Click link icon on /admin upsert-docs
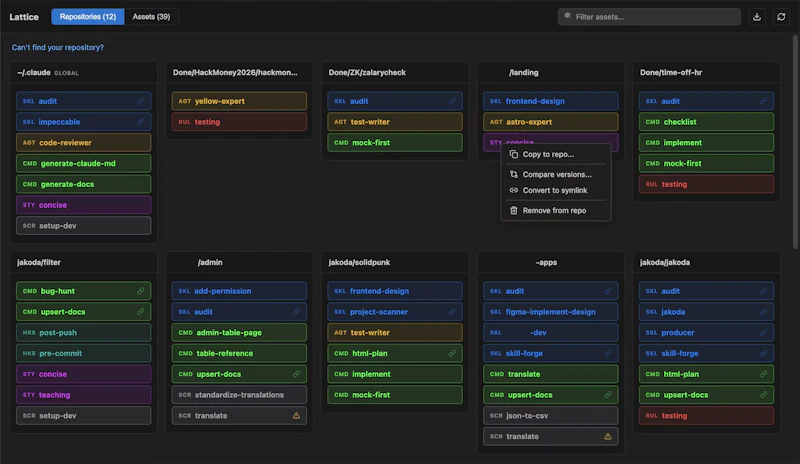This screenshot has width=800, height=464. (296, 374)
